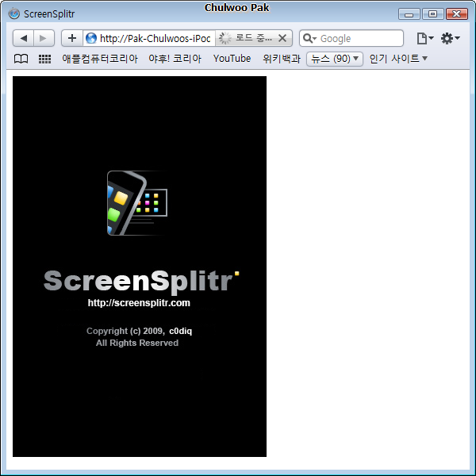476x476 pixels.
Task: Open the Google search magnifier dropdown
Action: point(310,38)
